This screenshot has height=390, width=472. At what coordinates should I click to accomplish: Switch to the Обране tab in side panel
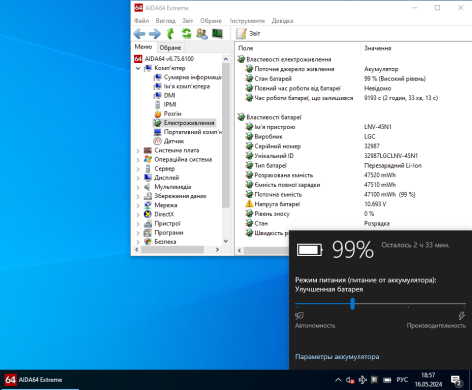click(x=170, y=47)
